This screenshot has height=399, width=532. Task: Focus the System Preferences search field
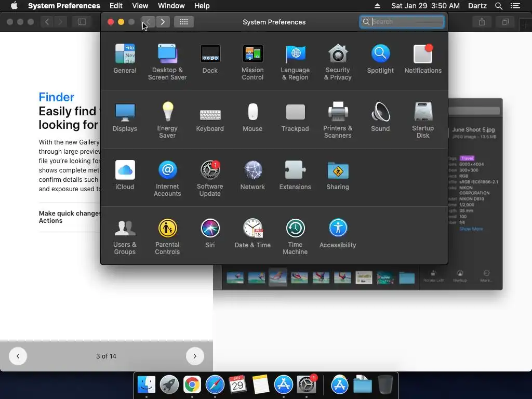click(402, 22)
